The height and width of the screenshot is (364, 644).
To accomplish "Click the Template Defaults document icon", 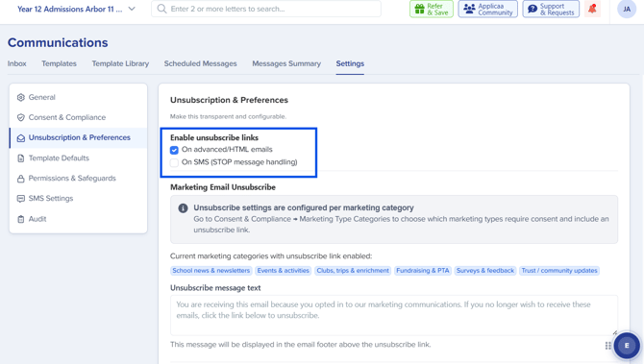I will 21,158.
